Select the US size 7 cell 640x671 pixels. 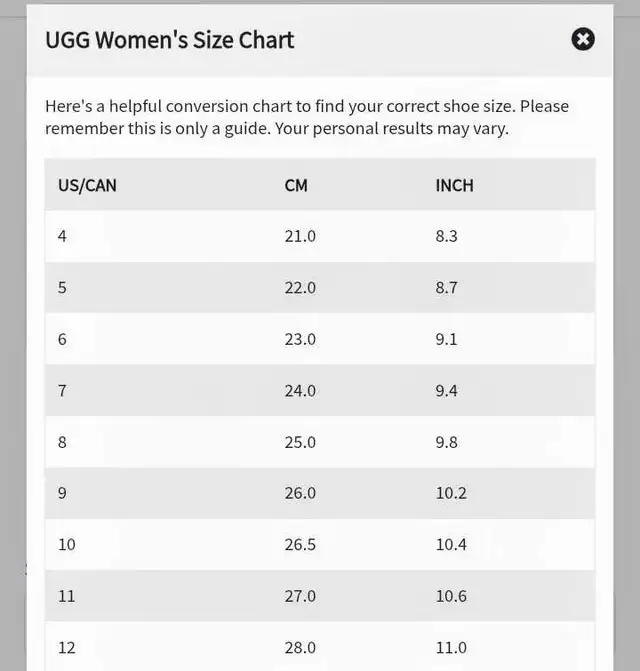click(62, 391)
